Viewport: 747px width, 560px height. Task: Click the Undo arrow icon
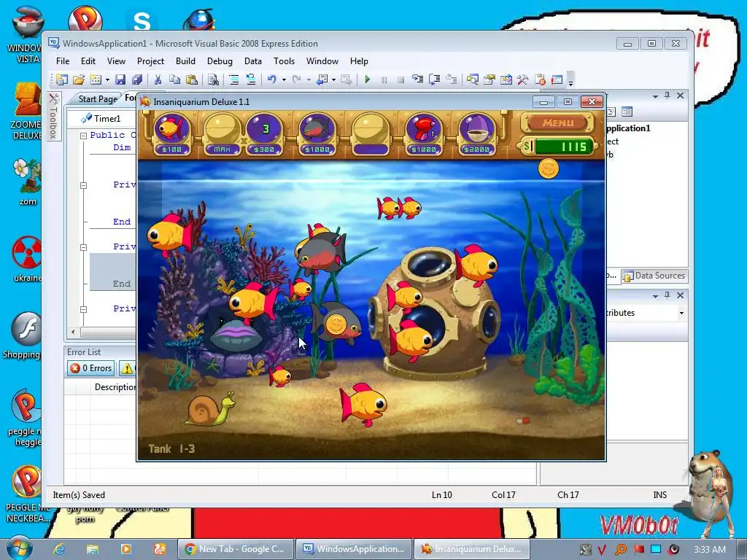[x=272, y=79]
